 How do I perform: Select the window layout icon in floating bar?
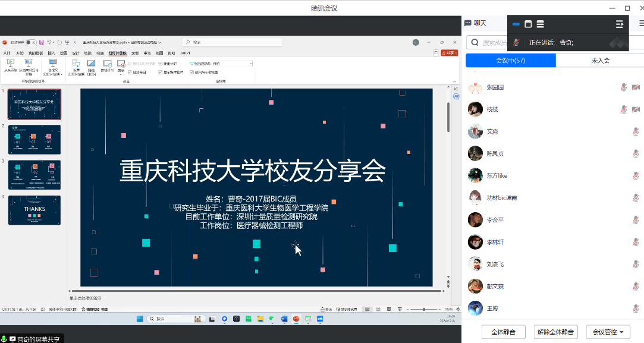(x=528, y=24)
